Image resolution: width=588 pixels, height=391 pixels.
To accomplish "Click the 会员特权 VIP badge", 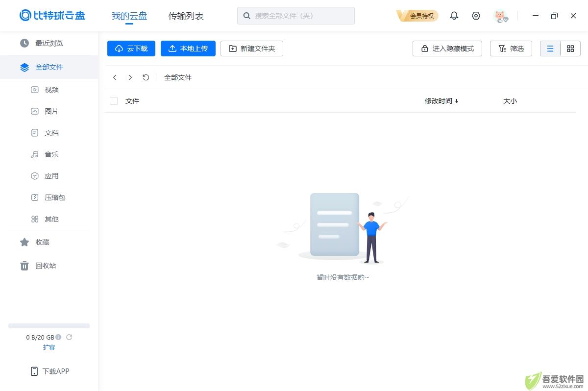I will (x=417, y=16).
